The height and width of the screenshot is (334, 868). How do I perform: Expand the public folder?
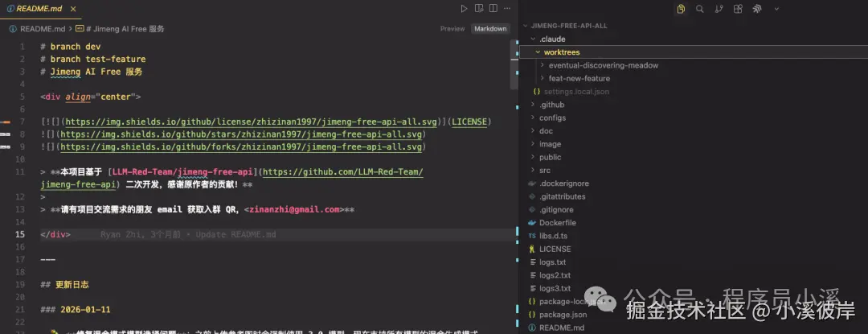click(551, 157)
